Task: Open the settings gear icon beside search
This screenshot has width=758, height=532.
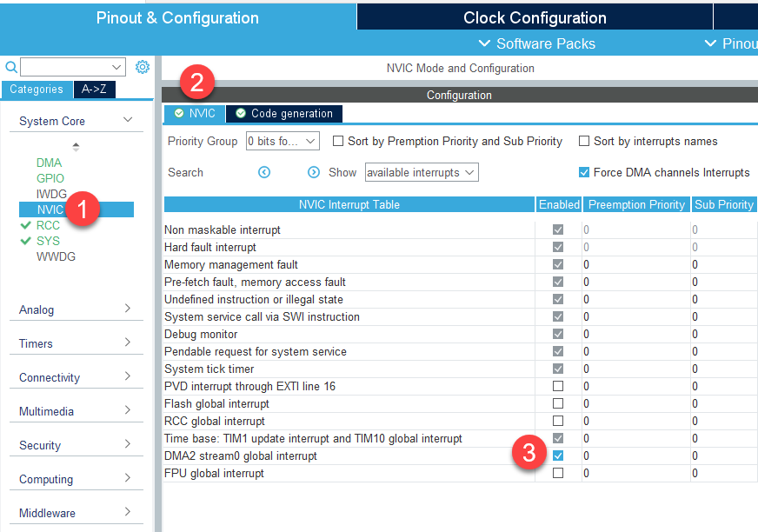Action: [143, 67]
